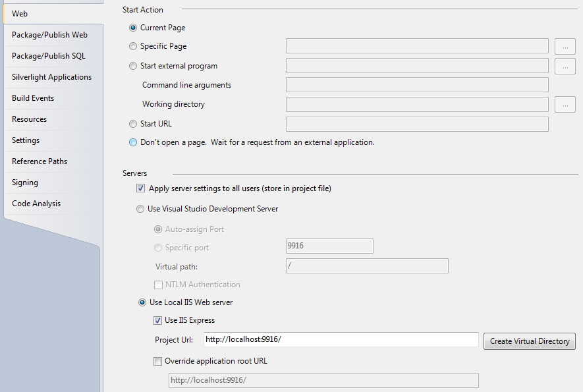The width and height of the screenshot is (583, 392).
Task: Uncheck the Use IIS Express checkbox
Action: pyautogui.click(x=157, y=320)
